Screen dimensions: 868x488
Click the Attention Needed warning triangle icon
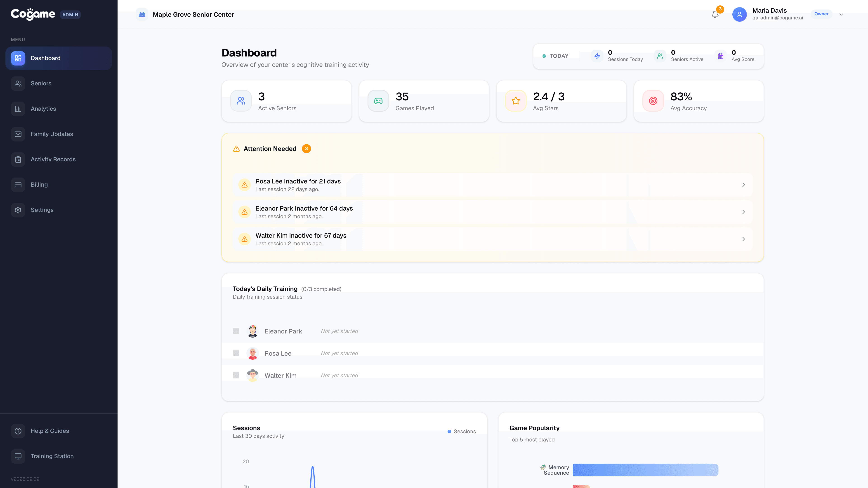[x=236, y=148]
